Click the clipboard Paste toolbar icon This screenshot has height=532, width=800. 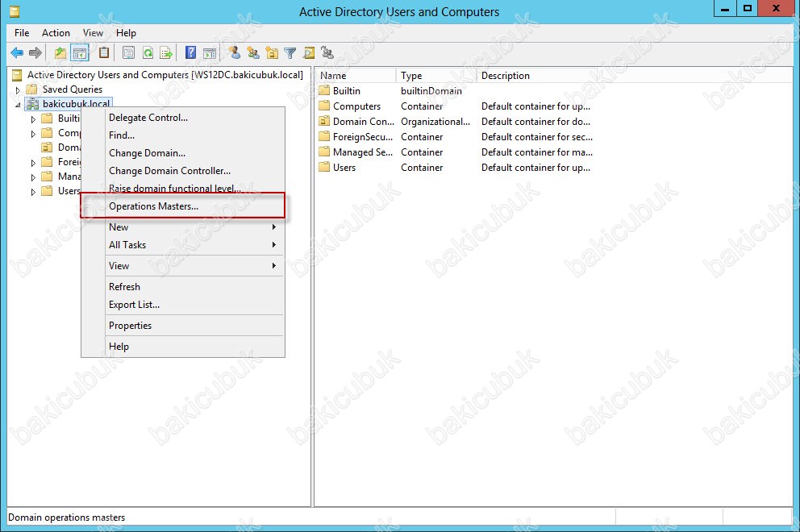point(104,52)
